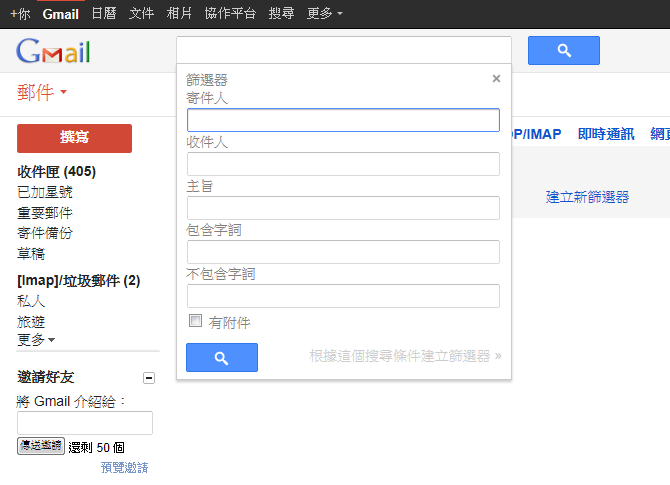This screenshot has width=670, height=485.
Task: Expand 更多 labels in the sidebar
Action: point(36,340)
